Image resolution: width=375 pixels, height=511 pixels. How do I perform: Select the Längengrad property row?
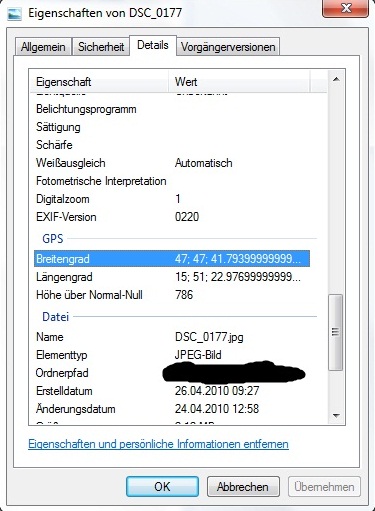pos(172,277)
